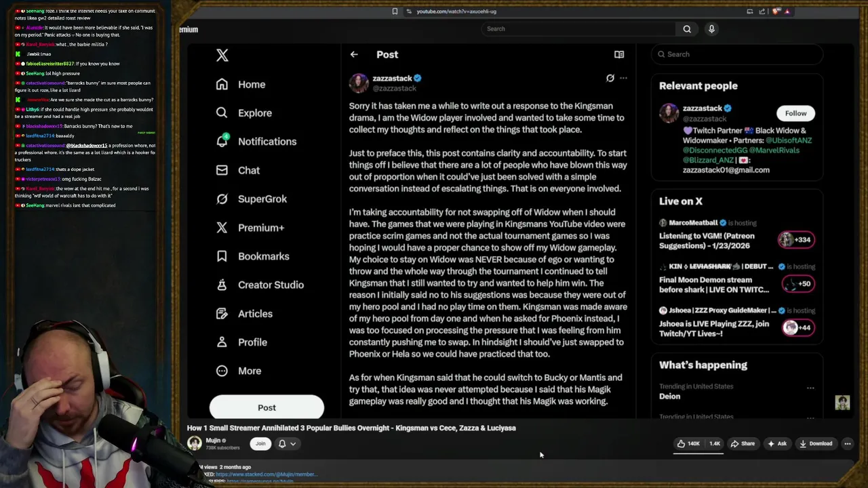The image size is (868, 488).
Task: Click the Explore magnifier icon
Action: [222, 113]
